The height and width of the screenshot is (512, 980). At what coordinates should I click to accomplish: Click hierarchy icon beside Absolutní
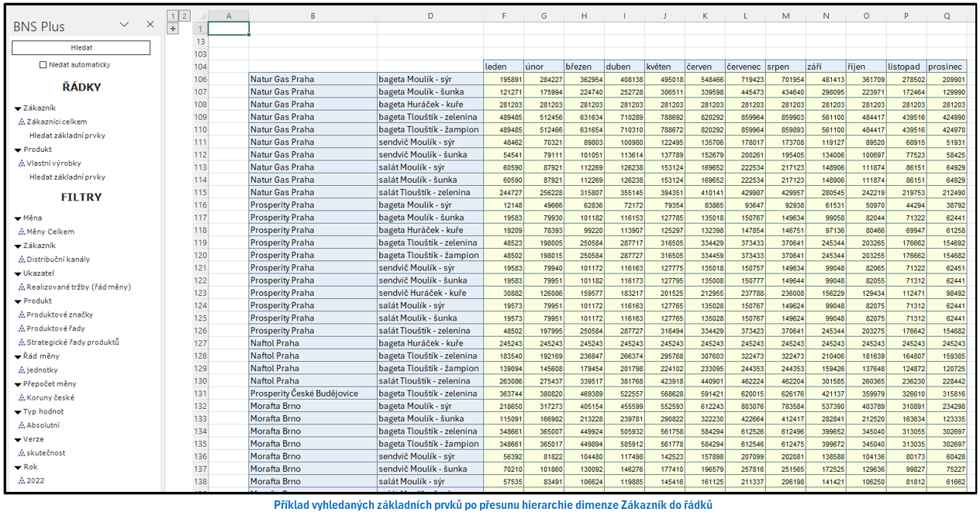22,425
